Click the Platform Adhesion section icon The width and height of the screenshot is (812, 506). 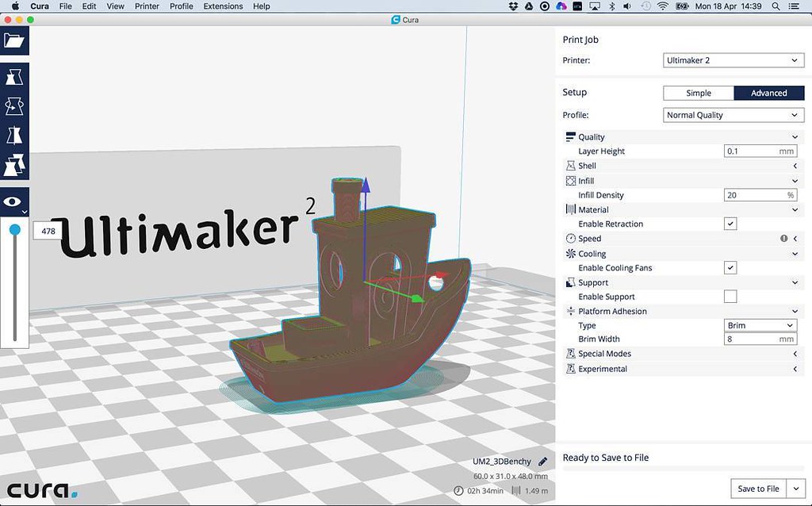(570, 311)
